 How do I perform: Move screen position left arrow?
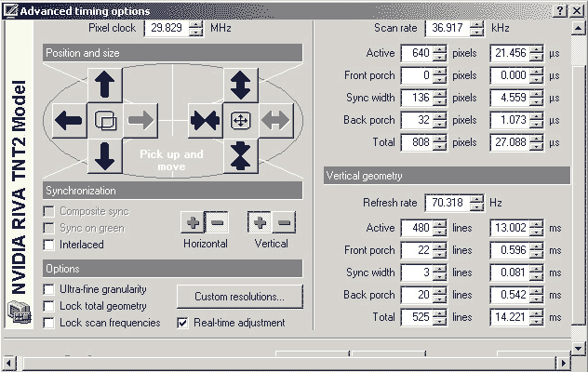[69, 120]
